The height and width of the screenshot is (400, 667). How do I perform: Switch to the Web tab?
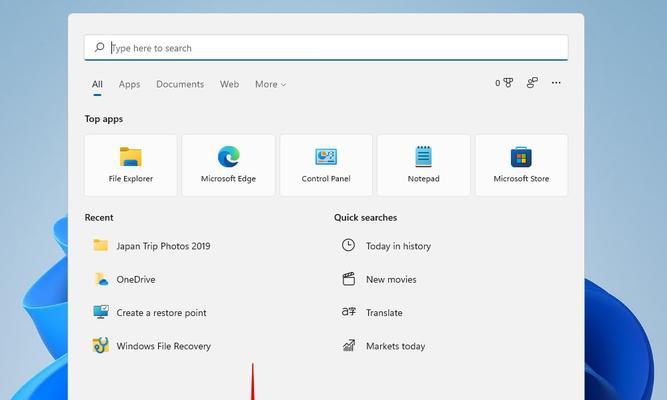click(229, 84)
